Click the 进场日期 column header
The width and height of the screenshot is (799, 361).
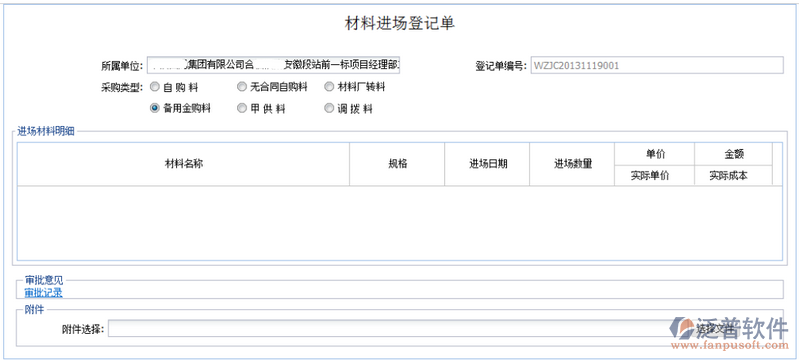(x=487, y=164)
